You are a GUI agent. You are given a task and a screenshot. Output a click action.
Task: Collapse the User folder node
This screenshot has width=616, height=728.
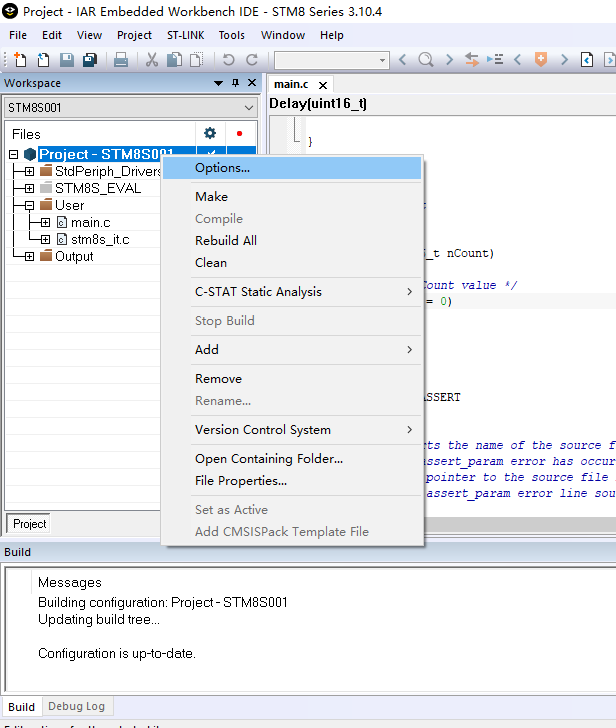pyautogui.click(x=29, y=205)
